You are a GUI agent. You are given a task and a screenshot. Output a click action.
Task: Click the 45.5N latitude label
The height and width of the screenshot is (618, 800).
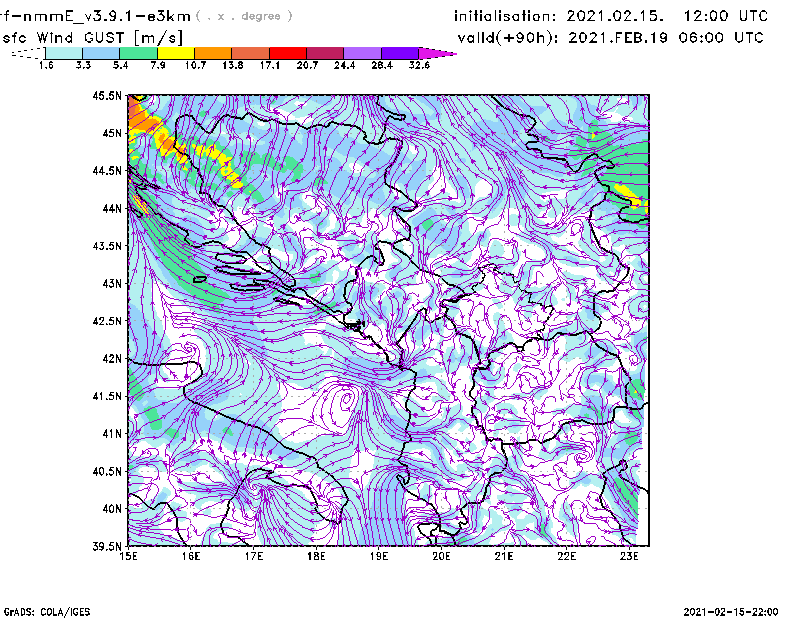click(107, 95)
